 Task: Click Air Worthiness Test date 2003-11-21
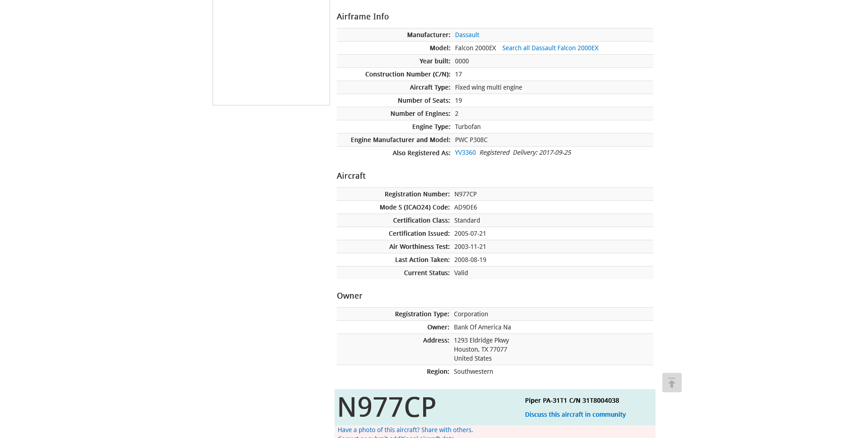coord(470,247)
